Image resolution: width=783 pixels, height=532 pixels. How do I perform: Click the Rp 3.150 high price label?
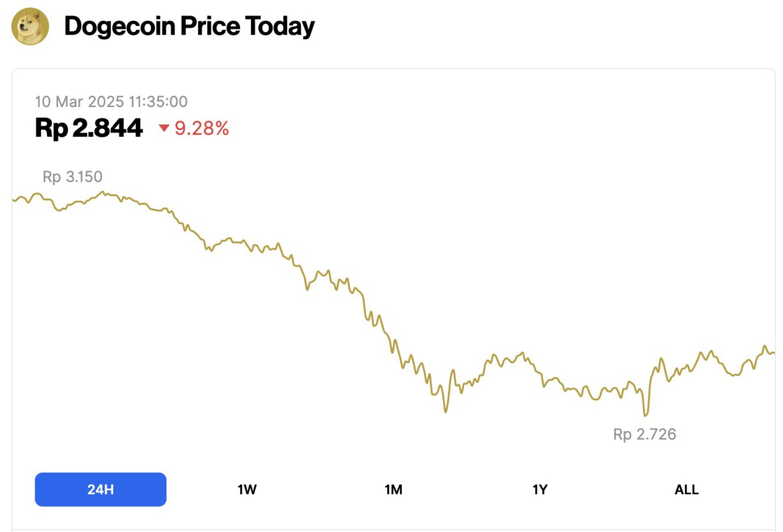point(73,176)
